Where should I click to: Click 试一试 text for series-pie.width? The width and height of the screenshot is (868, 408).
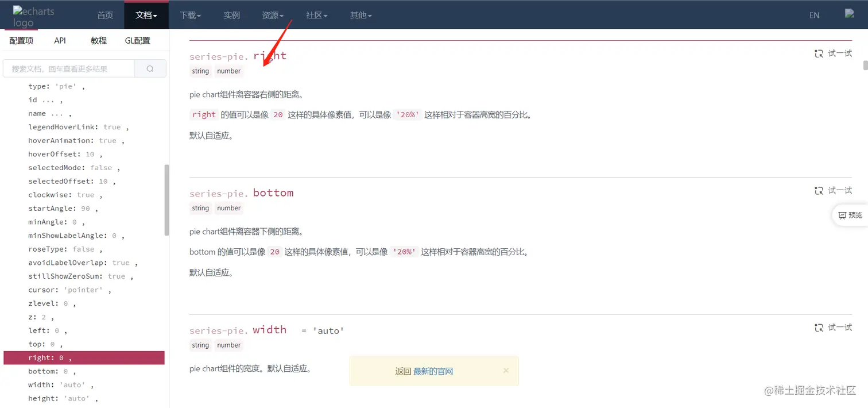click(x=840, y=328)
